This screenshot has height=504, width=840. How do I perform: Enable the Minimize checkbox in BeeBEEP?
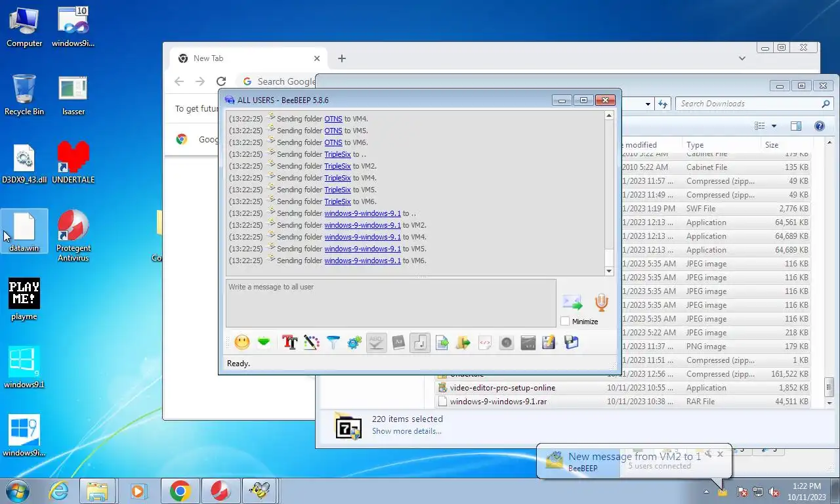pyautogui.click(x=565, y=321)
